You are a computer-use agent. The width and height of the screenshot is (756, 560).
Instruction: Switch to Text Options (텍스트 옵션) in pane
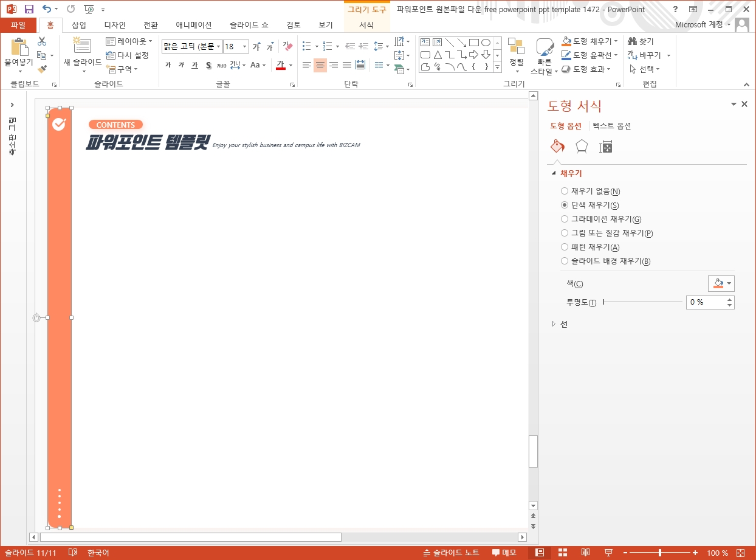coord(612,126)
